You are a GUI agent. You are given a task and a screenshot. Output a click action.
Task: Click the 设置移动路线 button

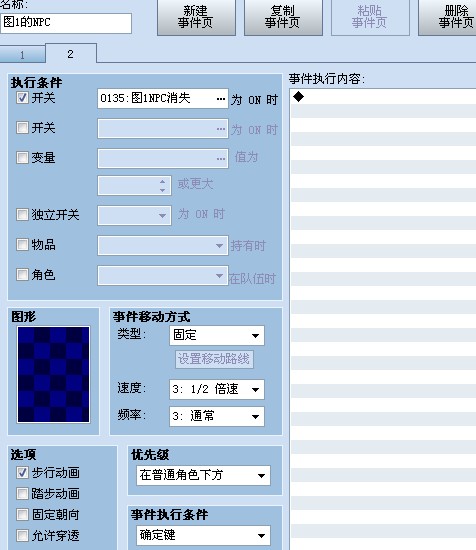214,359
